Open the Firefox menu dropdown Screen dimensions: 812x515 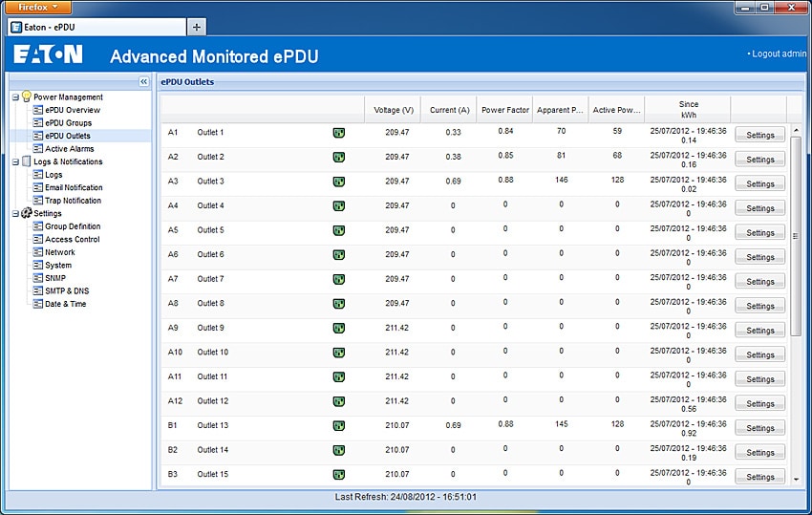click(x=38, y=7)
